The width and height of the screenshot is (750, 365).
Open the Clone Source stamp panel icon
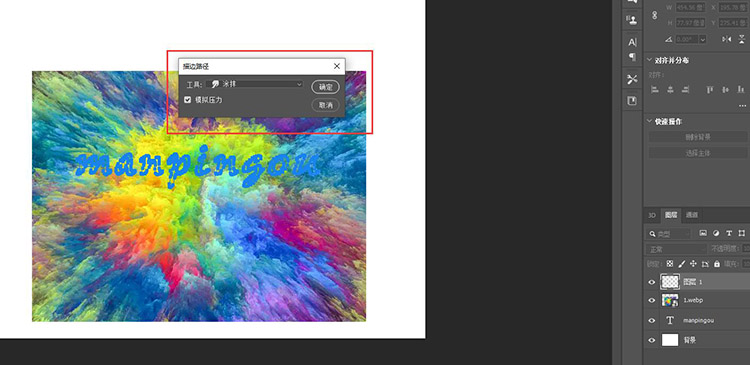632,20
